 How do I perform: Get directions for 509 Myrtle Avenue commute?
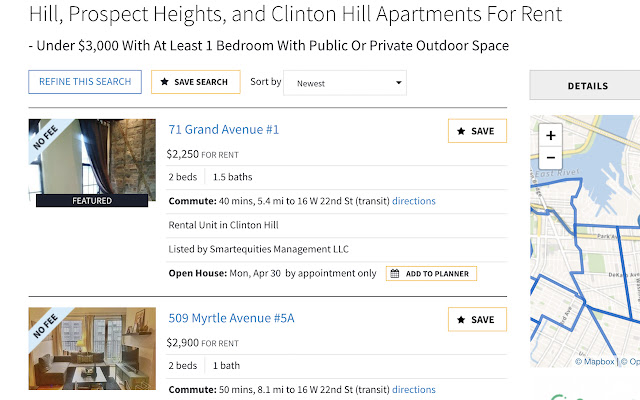(x=414, y=390)
